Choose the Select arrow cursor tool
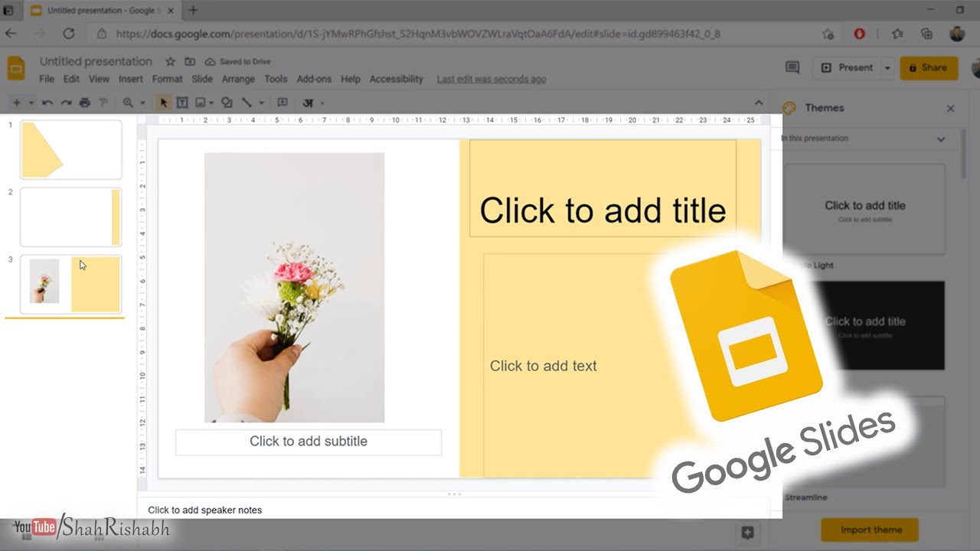Screen dimensions: 980x551 click(163, 103)
